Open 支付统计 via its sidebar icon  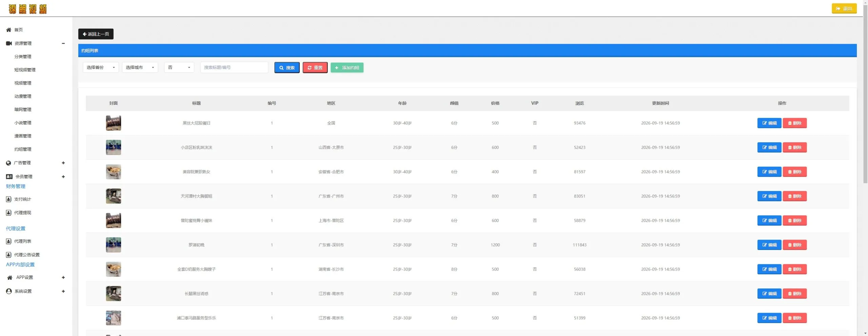(9, 199)
